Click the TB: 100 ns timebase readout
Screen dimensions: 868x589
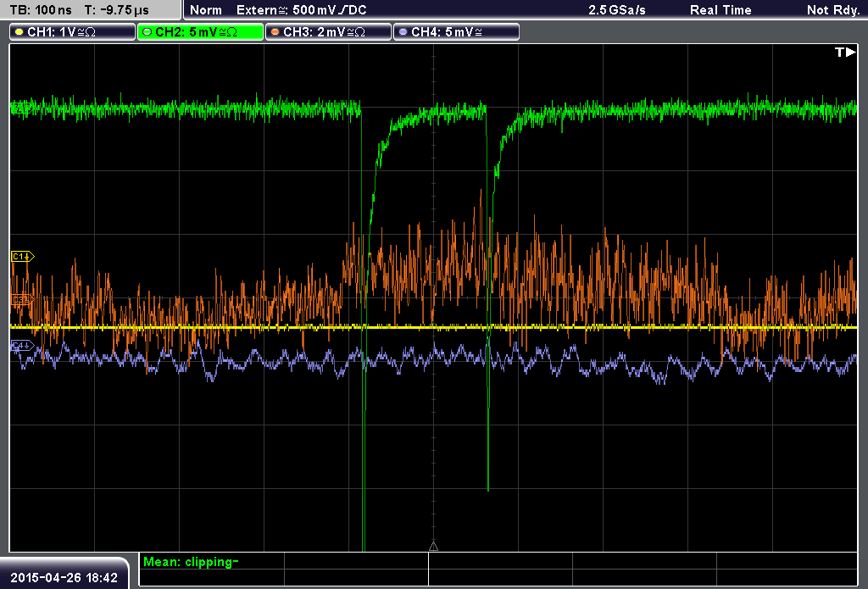click(x=41, y=10)
